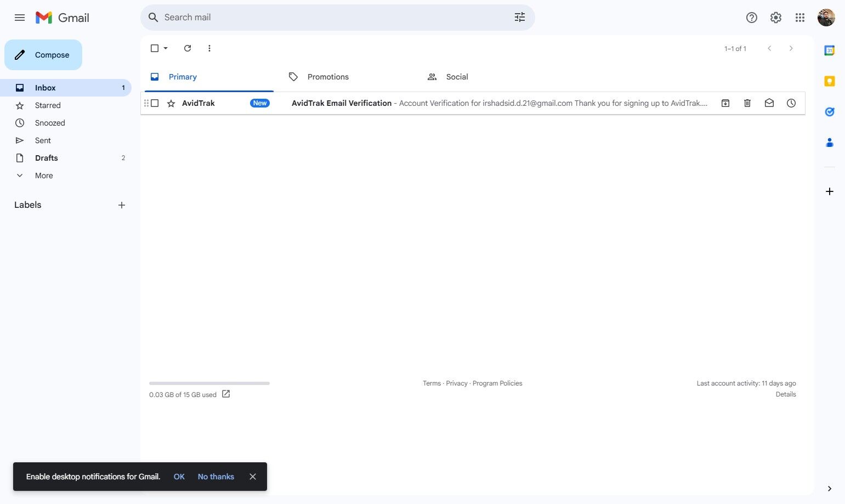Open Contacts side panel
This screenshot has height=504, width=845.
[x=830, y=143]
